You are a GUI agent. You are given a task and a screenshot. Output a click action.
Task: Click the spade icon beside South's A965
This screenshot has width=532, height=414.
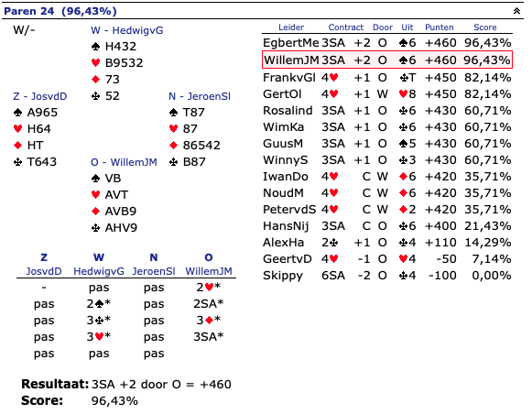tap(17, 113)
